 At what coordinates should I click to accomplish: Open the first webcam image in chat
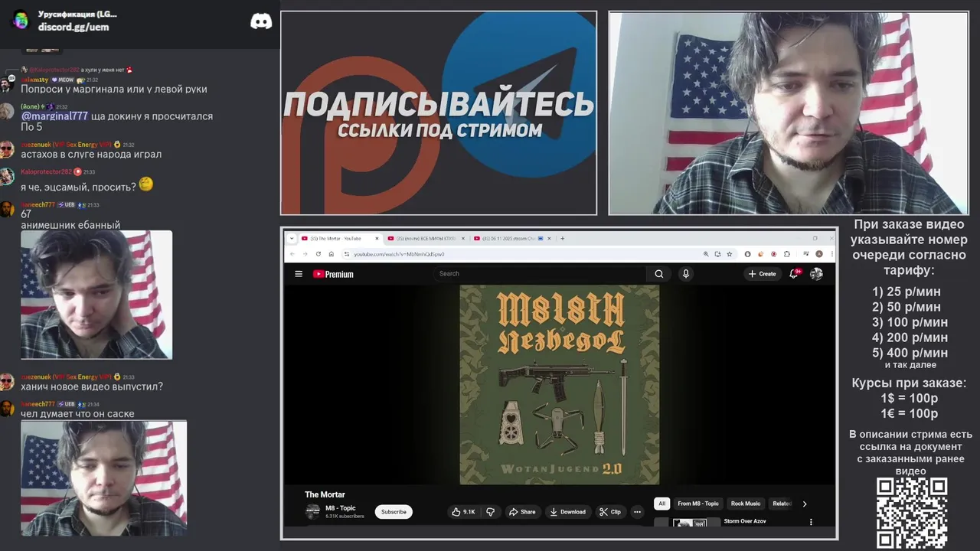[96, 295]
